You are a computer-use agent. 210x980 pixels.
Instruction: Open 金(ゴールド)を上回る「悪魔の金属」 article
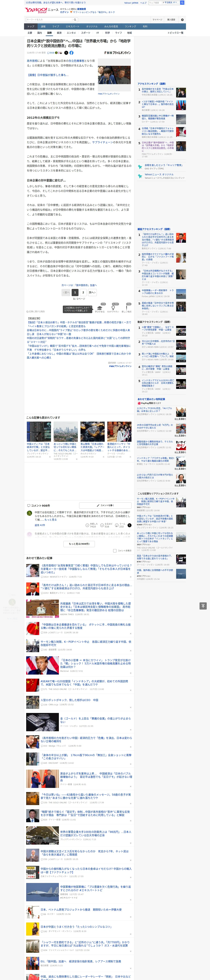tap(95, 720)
